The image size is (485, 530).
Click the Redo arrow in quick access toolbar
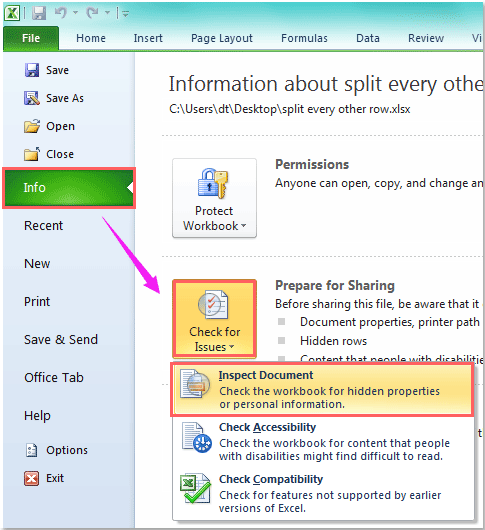tap(92, 13)
